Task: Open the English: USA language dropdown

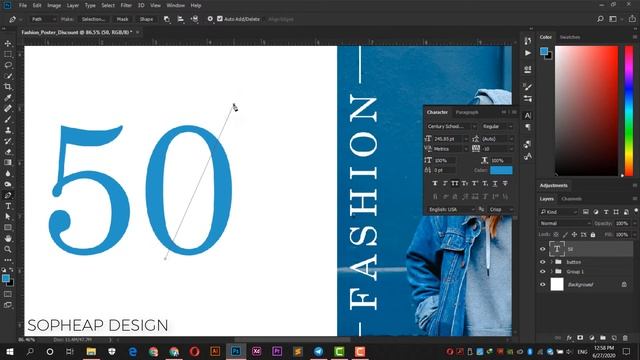Action: pos(451,209)
